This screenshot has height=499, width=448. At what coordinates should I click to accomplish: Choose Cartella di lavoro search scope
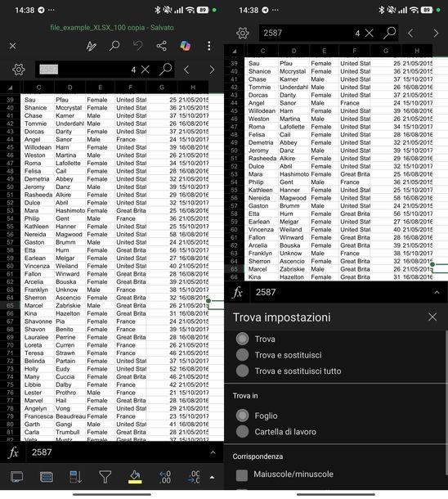tap(242, 432)
